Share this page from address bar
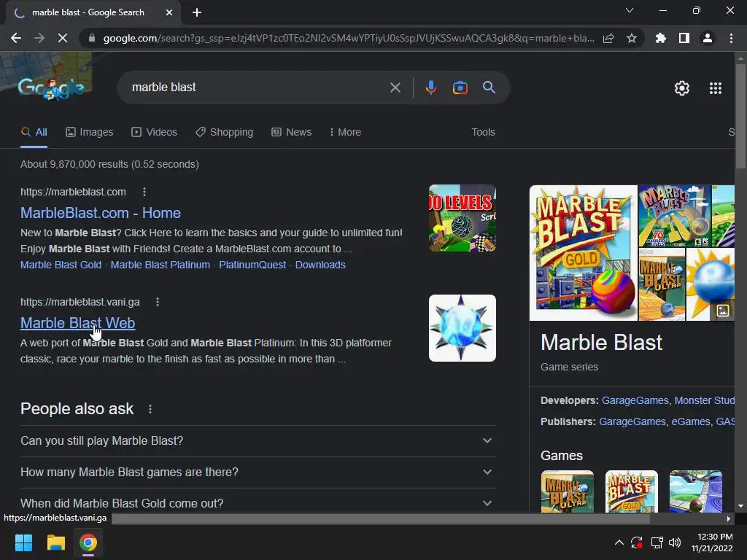The image size is (747, 560). (608, 38)
